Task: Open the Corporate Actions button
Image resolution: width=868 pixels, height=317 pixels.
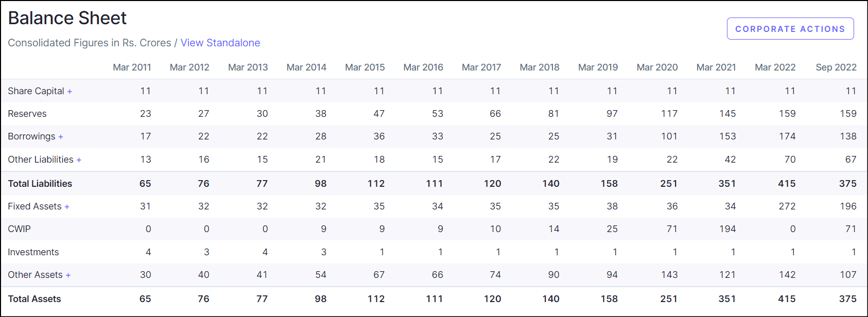Action: (790, 29)
